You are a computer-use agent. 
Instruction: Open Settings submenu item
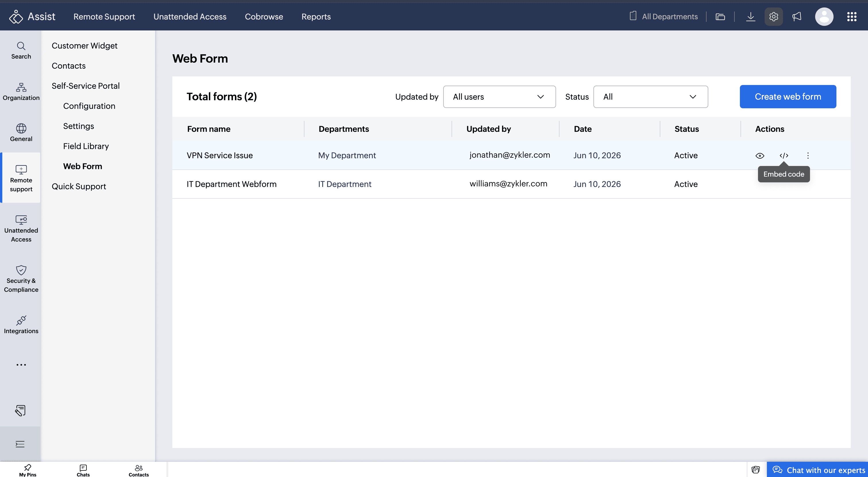pyautogui.click(x=78, y=126)
